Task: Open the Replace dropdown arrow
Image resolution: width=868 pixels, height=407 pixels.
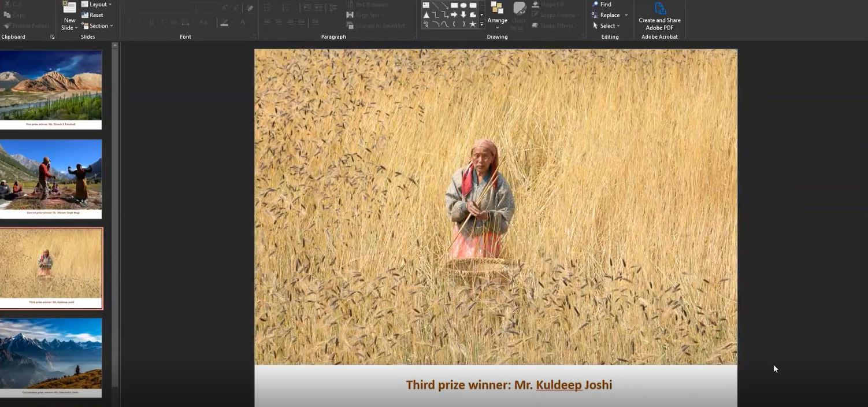Action: [x=626, y=15]
